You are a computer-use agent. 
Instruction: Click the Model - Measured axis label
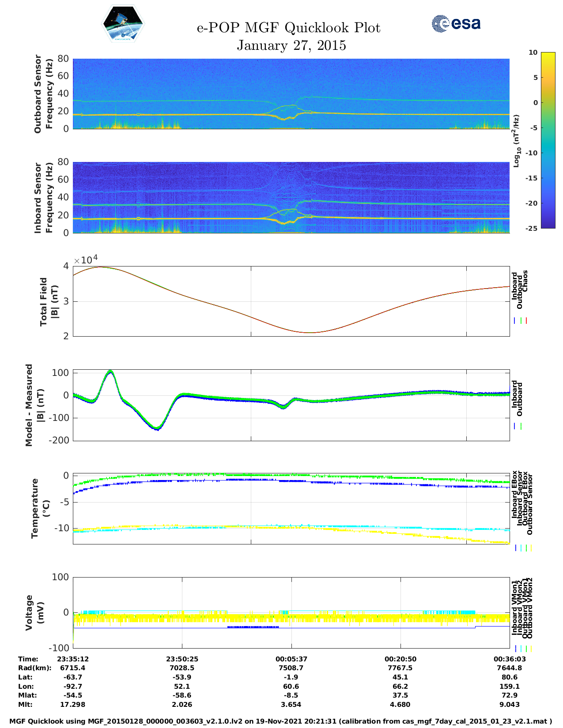click(x=34, y=405)
